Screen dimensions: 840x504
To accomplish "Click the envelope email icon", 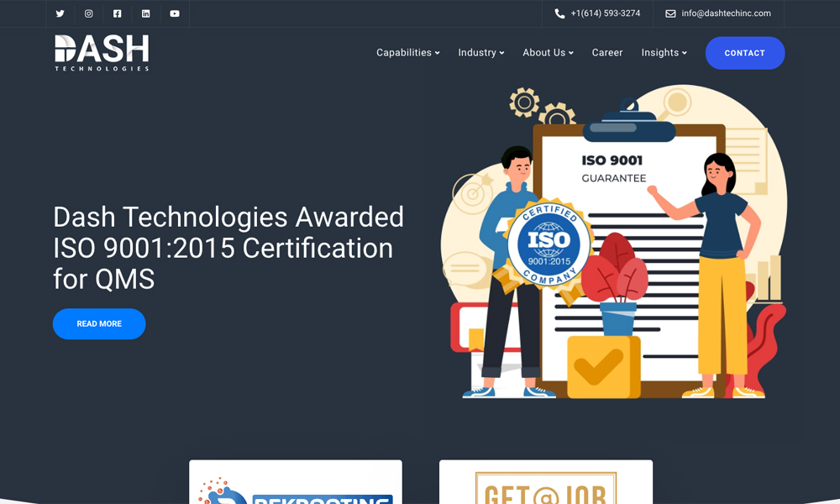I will click(670, 13).
